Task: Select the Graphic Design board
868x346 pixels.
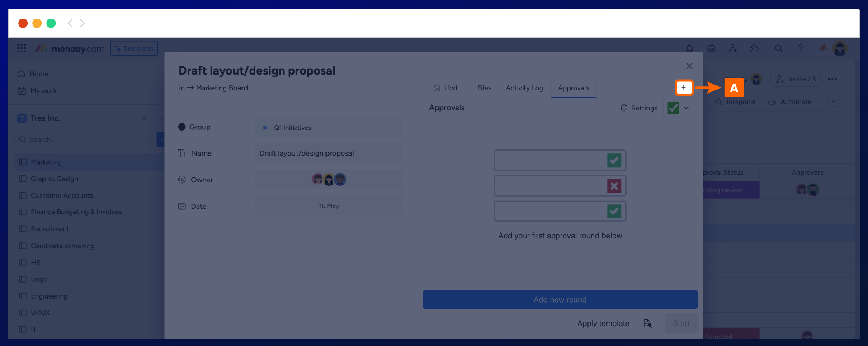Action: click(x=54, y=179)
